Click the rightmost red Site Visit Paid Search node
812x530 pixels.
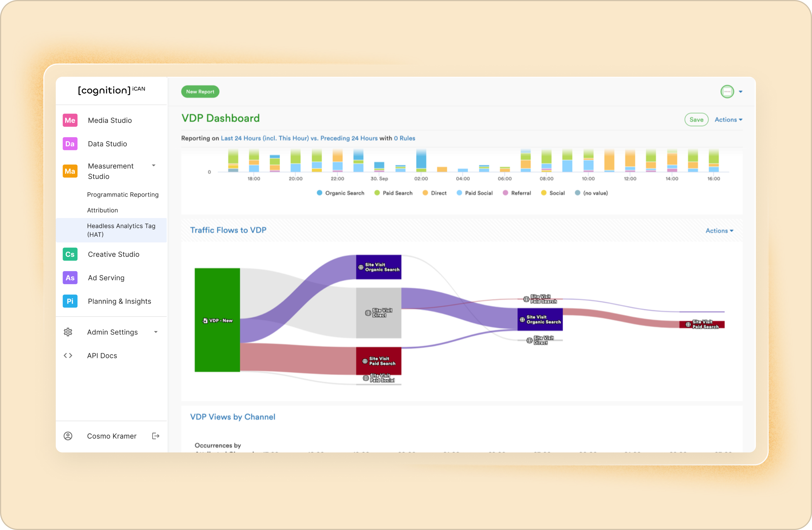702,325
